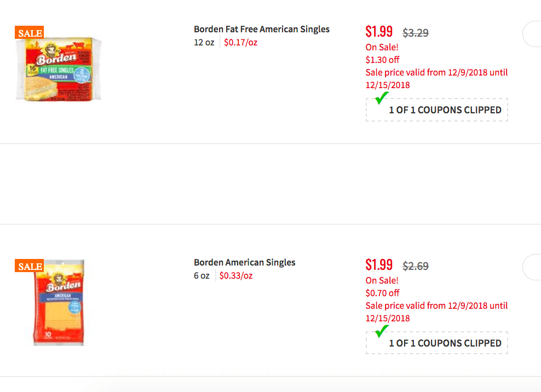Click the green checkmark on the first coupon

point(382,99)
